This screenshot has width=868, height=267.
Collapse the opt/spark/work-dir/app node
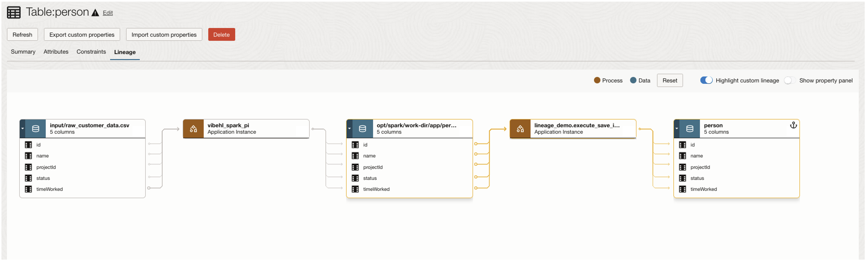pos(349,128)
